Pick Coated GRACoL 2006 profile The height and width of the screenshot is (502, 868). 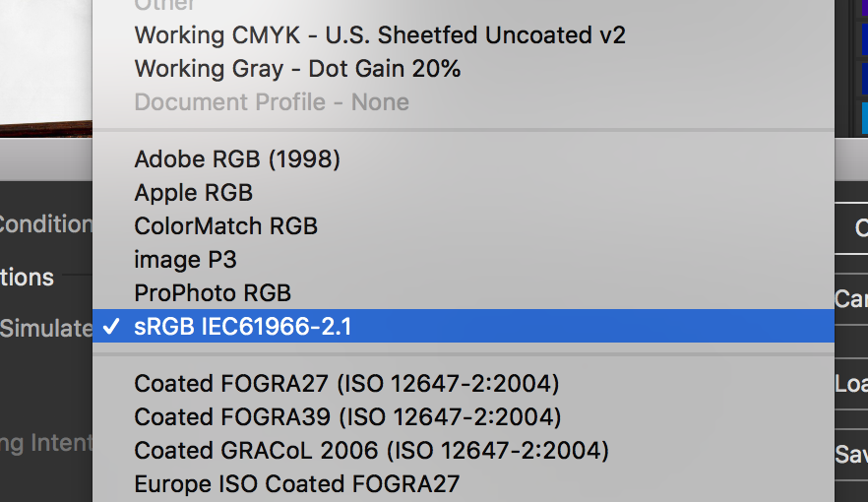tap(371, 450)
